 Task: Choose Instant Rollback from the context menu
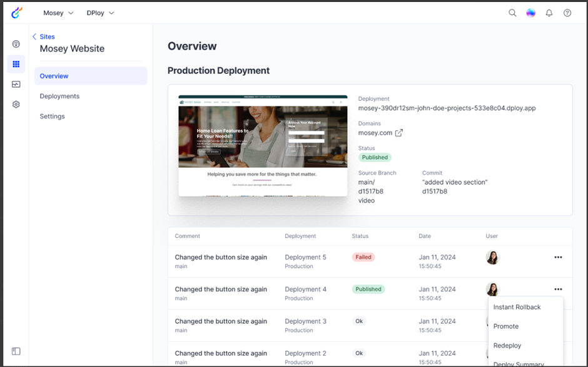point(517,307)
